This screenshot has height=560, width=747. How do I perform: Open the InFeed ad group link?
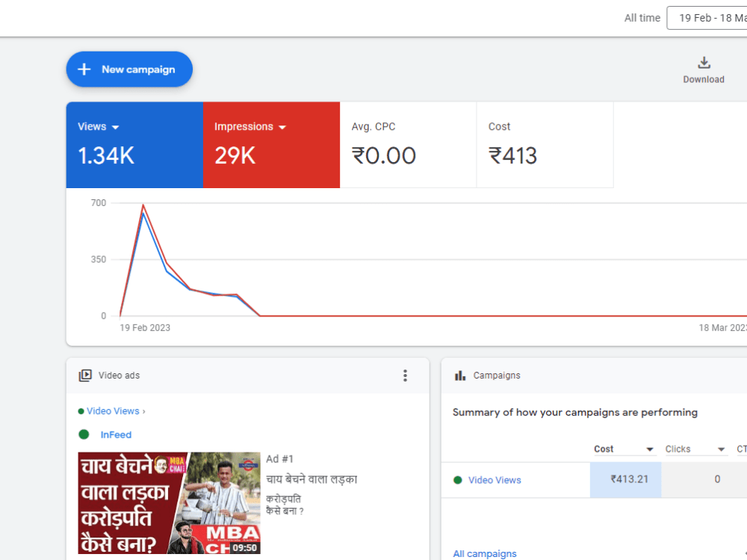pyautogui.click(x=116, y=435)
